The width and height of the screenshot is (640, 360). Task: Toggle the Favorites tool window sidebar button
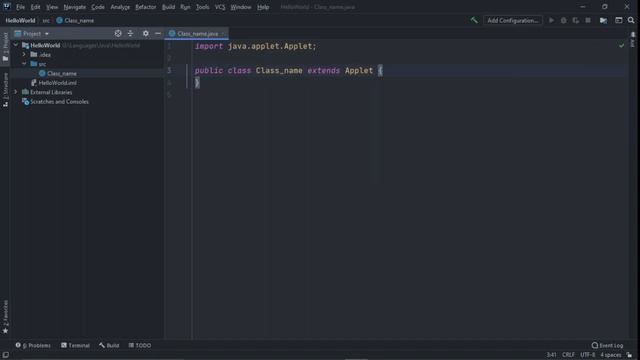point(5,317)
